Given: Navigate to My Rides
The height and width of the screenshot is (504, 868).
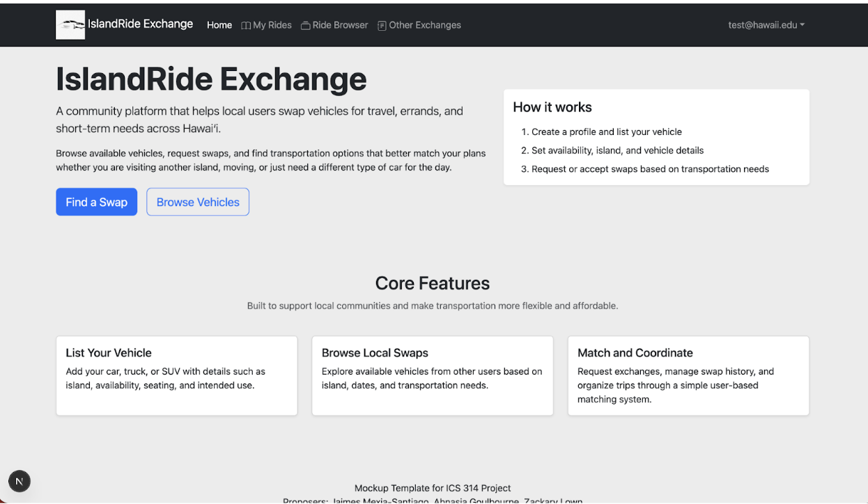Looking at the screenshot, I should click(x=272, y=25).
